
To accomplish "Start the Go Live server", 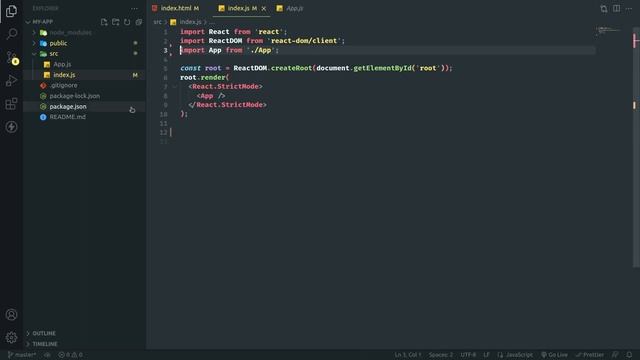I will pos(554,355).
